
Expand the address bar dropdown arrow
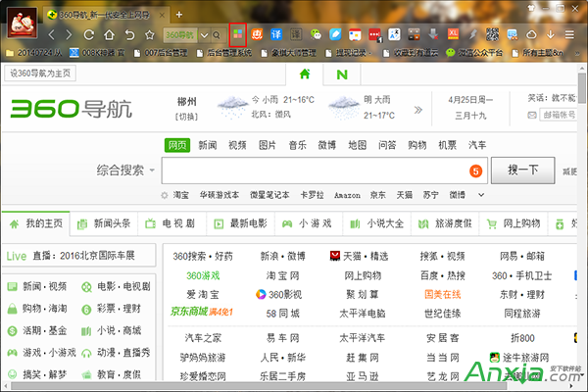point(204,35)
